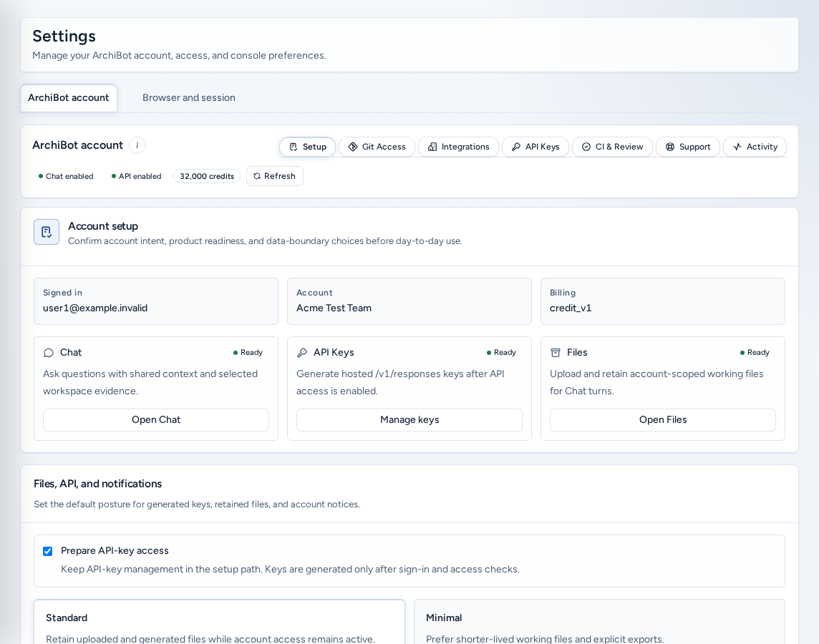Screen dimensions: 819x644
Task: Open the Git Access section
Action: [377, 147]
